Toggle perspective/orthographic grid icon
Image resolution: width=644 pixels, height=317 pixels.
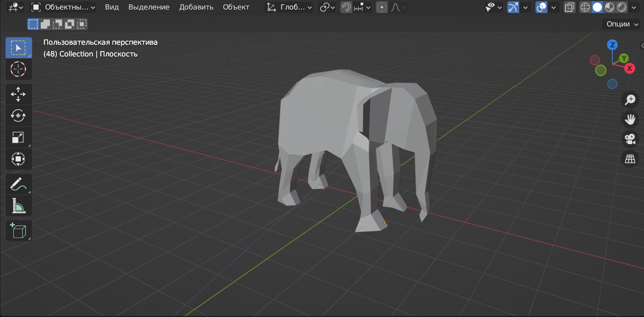tap(630, 159)
